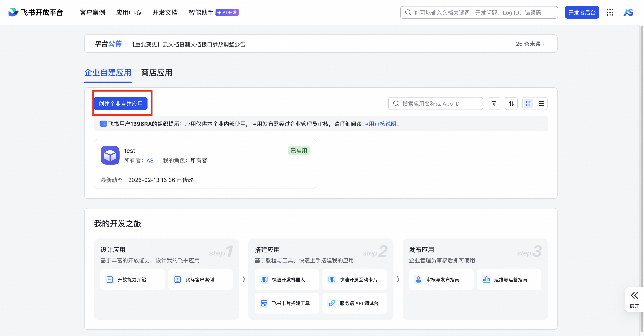Viewport: 644px width, 336px height.
Task: Click the 创建企业自建应用 button
Action: pos(121,103)
